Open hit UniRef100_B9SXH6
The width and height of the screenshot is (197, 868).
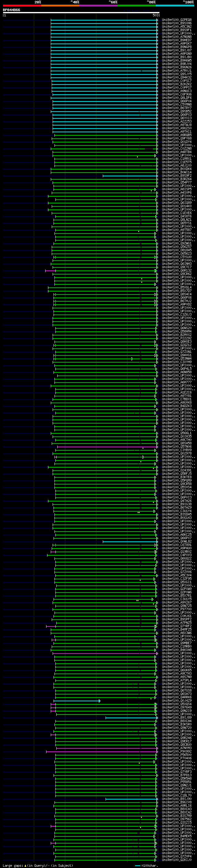[177, 23]
